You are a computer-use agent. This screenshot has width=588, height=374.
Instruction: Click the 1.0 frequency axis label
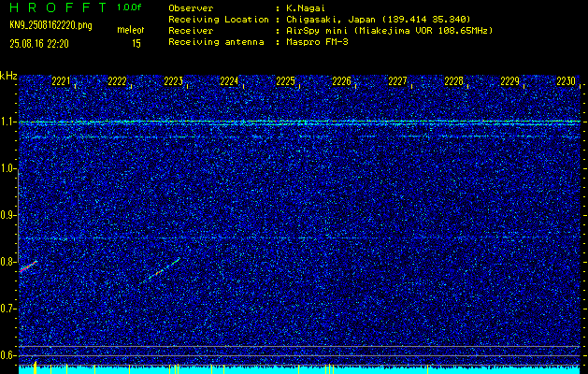[x=7, y=169]
